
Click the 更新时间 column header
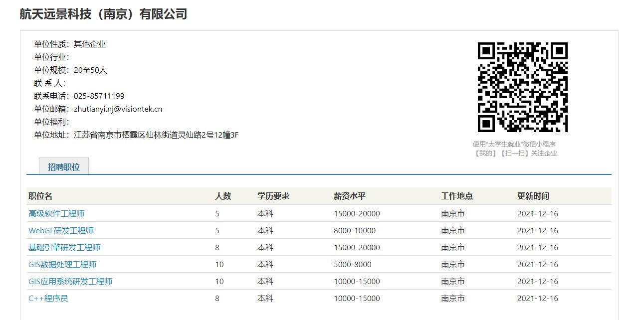pos(533,196)
